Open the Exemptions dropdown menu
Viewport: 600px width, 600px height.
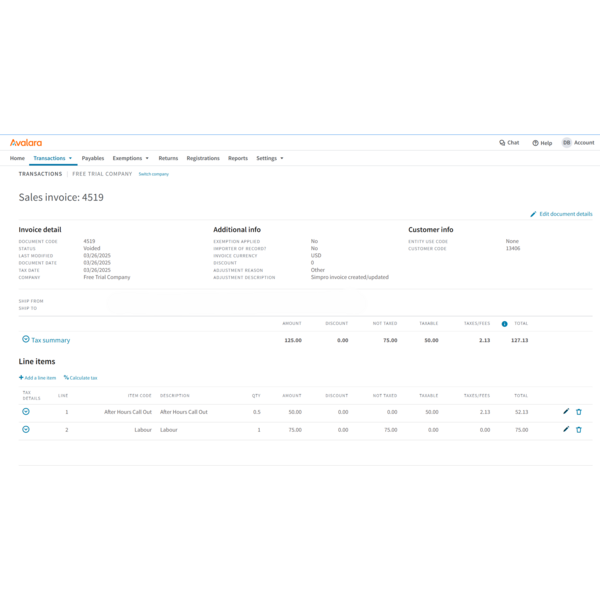point(130,158)
